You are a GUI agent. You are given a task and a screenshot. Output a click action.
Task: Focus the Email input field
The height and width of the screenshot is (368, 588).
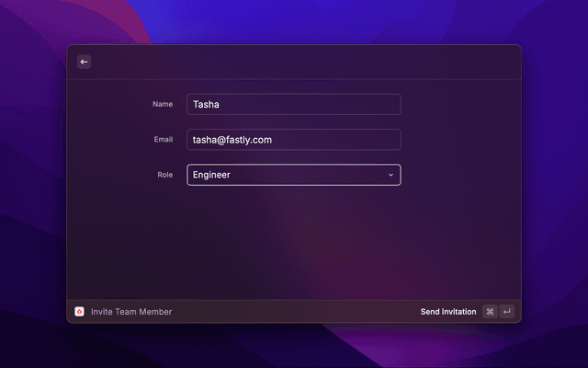point(293,140)
